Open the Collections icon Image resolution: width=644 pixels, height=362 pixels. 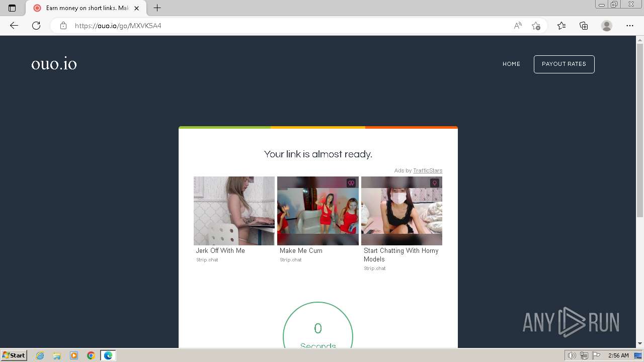tap(584, 26)
